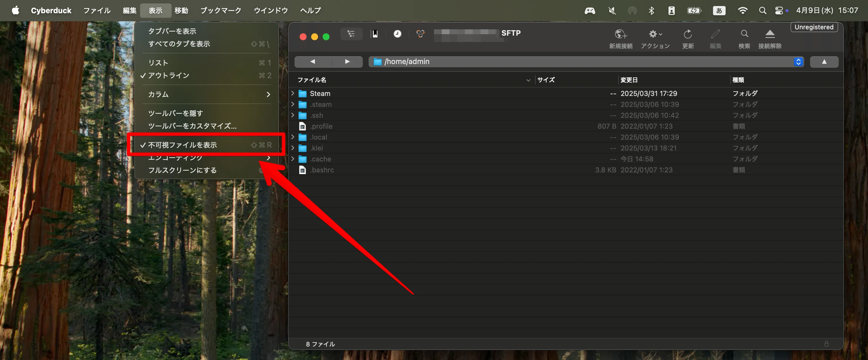Refresh listing with the 更新 icon

(x=688, y=34)
